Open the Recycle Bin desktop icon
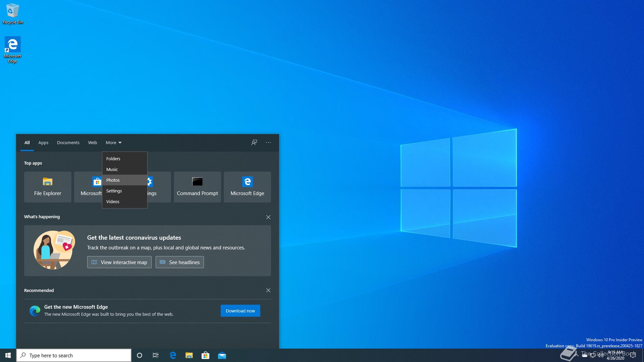The image size is (644, 362). 12,14
